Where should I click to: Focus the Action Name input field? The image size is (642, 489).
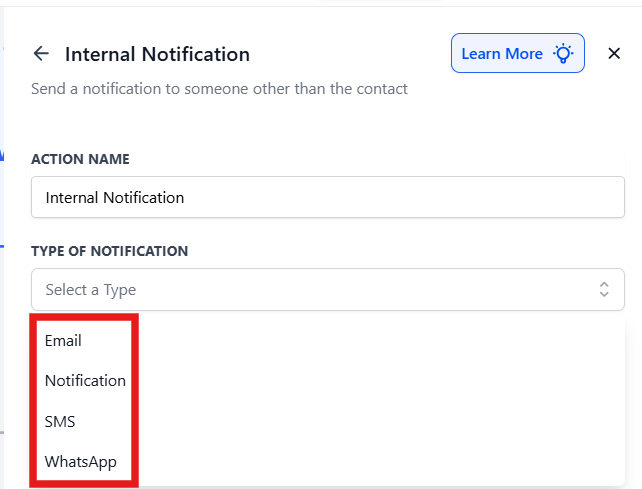pos(328,197)
